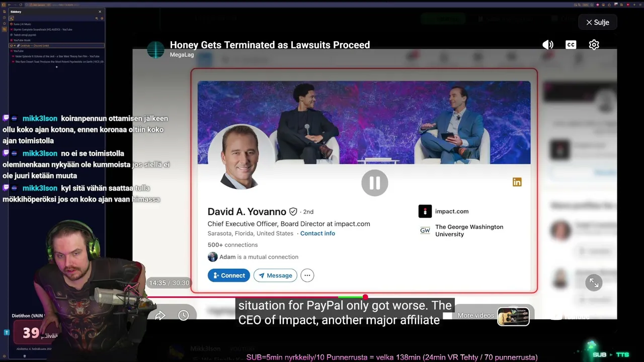Click the impact.com company entry

[x=444, y=211]
